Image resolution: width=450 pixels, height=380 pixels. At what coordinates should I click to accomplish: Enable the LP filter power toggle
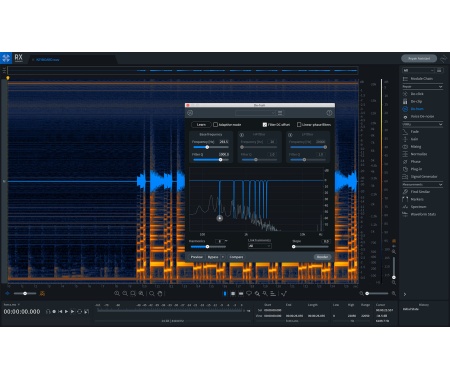pyautogui.click(x=290, y=135)
